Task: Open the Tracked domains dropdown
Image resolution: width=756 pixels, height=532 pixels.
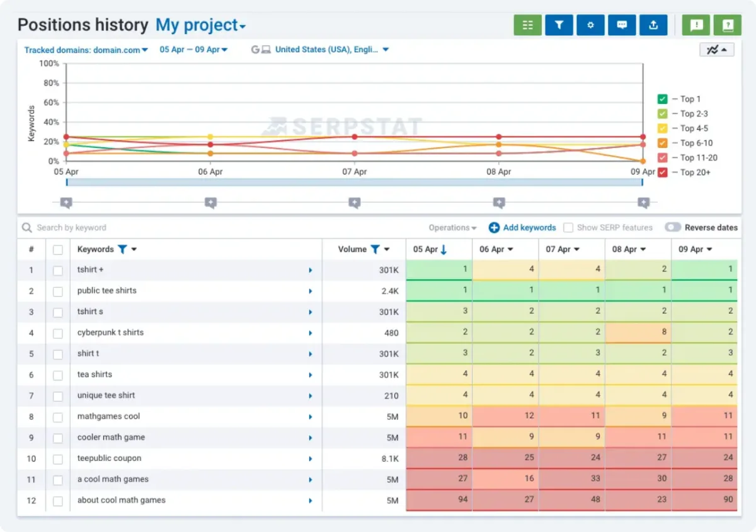Action: 86,50
